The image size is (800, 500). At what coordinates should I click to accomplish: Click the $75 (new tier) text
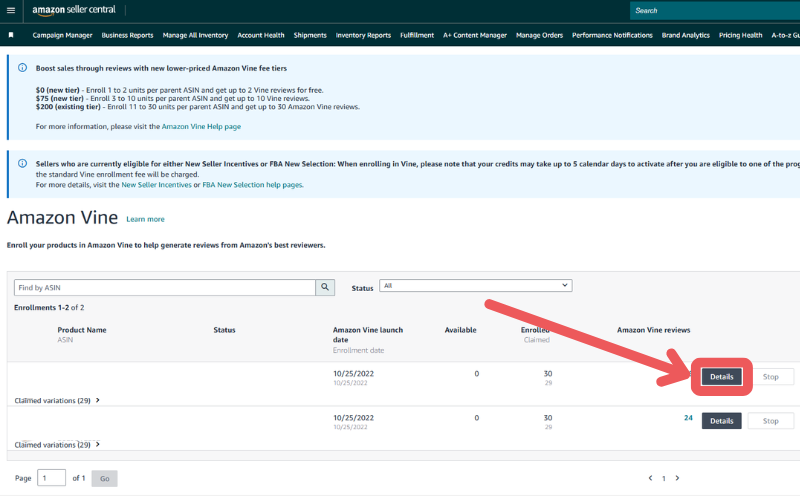pos(60,98)
